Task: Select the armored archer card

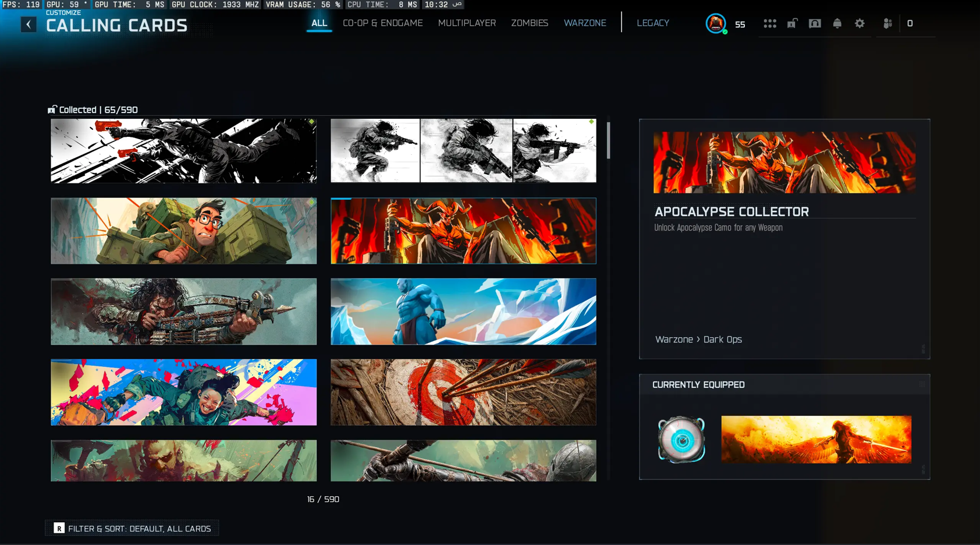Action: (x=463, y=461)
